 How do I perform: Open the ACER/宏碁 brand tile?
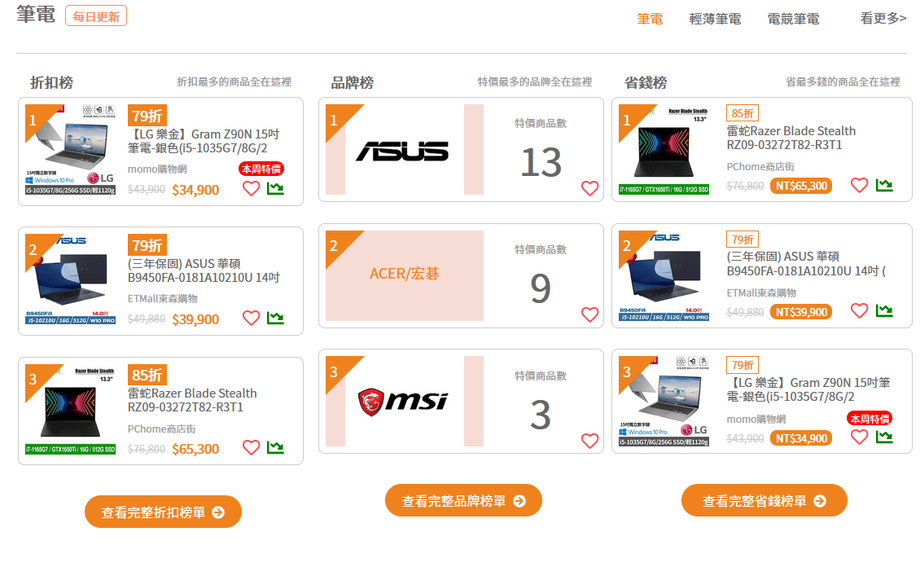pyautogui.click(x=404, y=275)
